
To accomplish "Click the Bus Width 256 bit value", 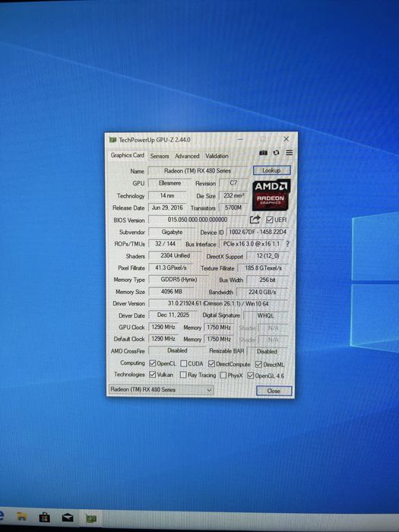I will click(x=268, y=280).
